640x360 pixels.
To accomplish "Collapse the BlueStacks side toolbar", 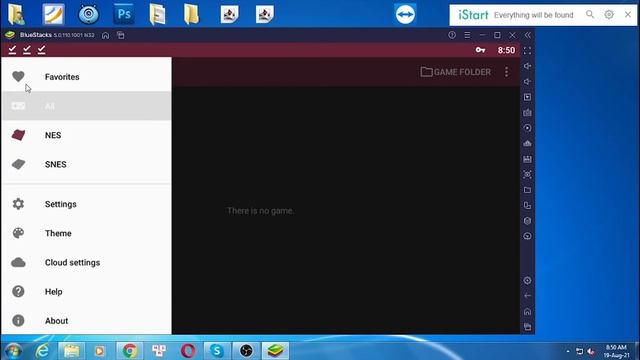I will 527,35.
